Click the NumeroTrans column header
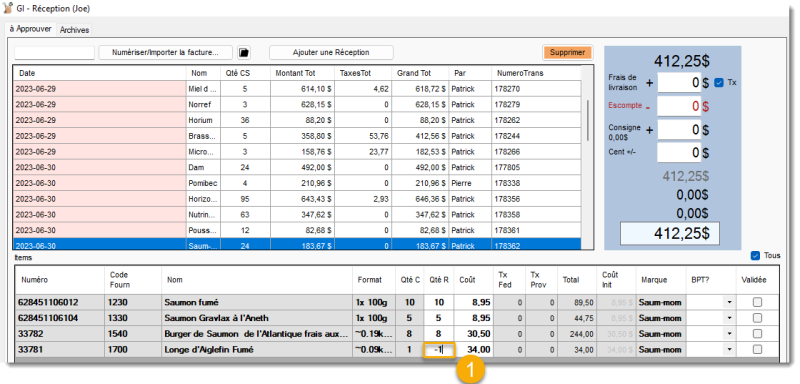Screen dimensions: 800x384 [x=536, y=73]
